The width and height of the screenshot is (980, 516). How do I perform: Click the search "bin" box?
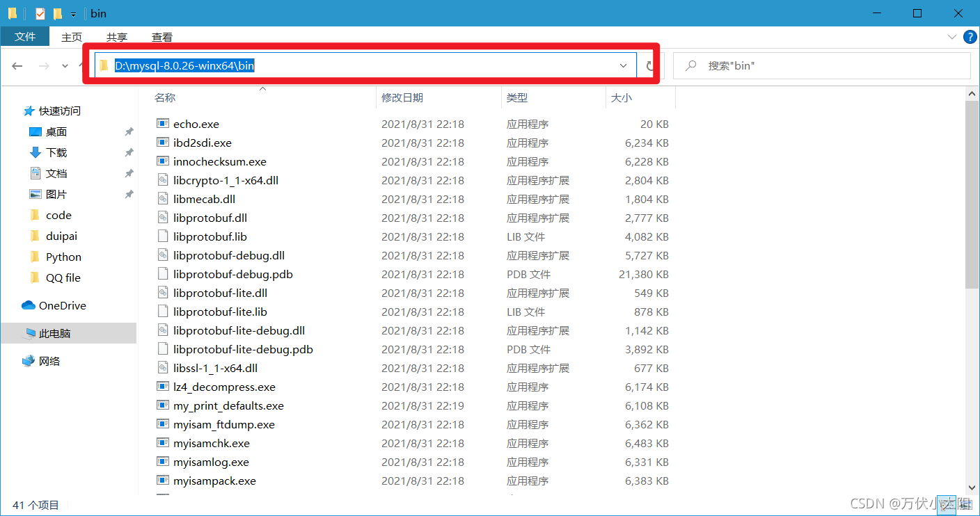822,65
